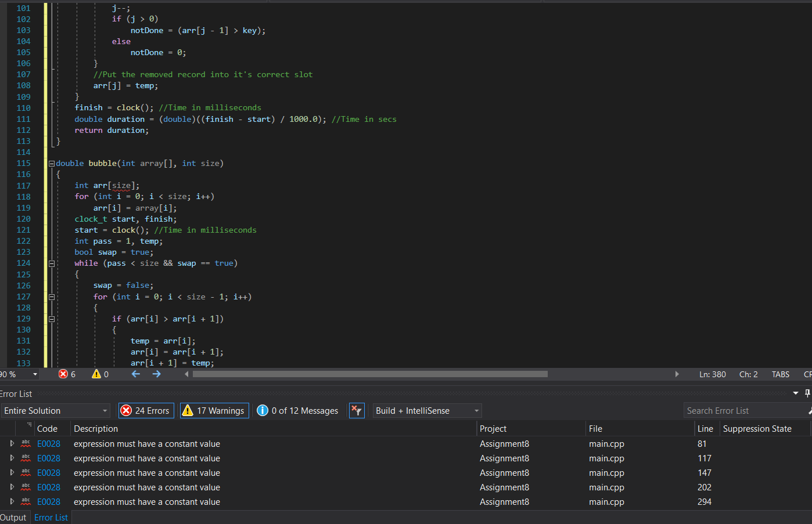
Task: Click the abc error icon on line 117 row
Action: 26,458
